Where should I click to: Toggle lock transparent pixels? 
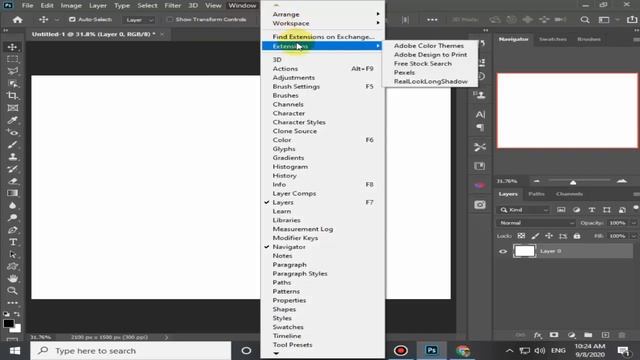(x=521, y=236)
